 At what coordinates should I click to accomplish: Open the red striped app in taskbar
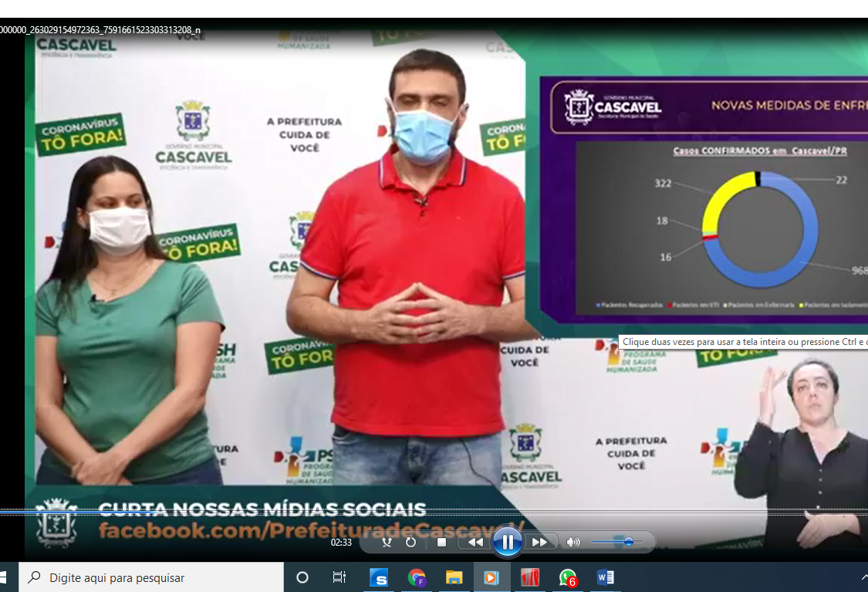pos(530,577)
